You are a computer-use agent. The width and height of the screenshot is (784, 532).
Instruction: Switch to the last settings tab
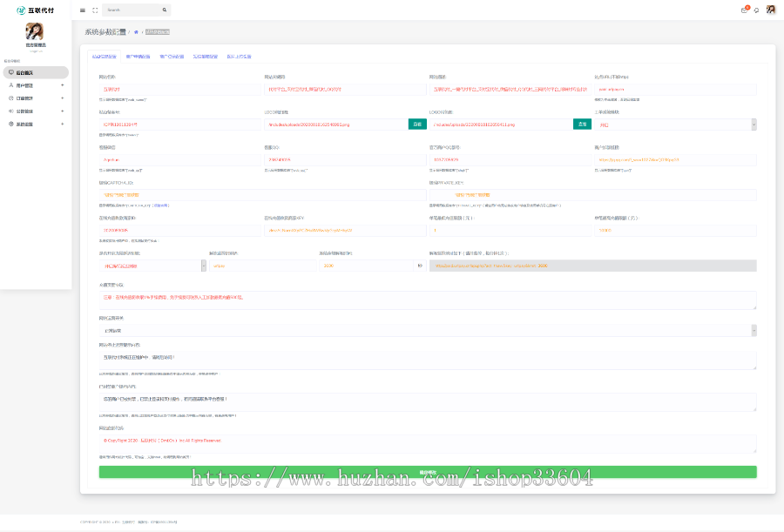(x=240, y=56)
